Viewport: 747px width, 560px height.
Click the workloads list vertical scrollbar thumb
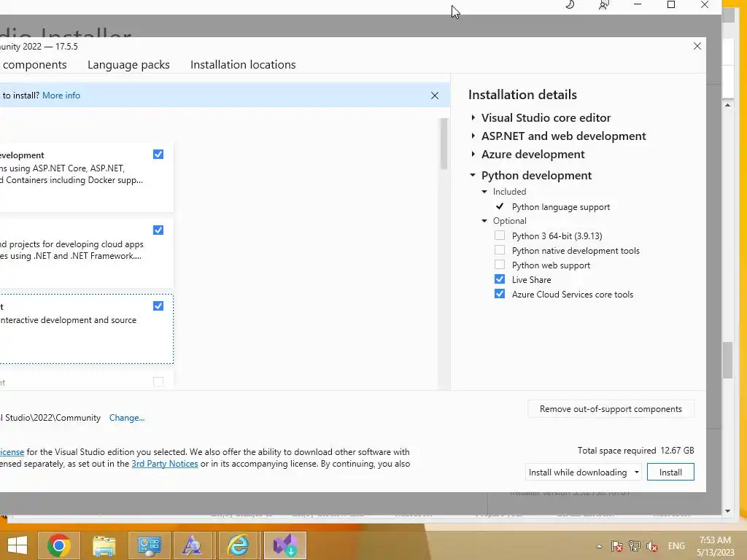[x=444, y=144]
